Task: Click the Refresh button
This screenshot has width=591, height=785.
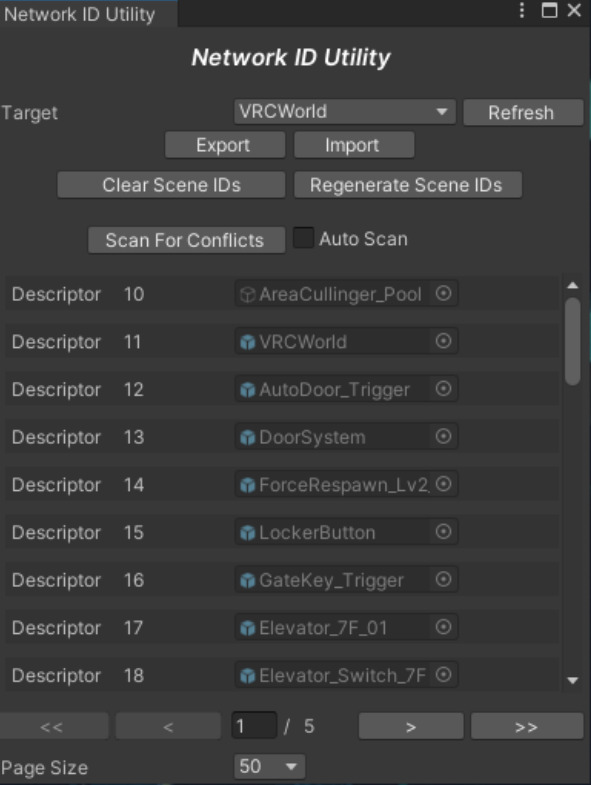Action: (x=523, y=113)
